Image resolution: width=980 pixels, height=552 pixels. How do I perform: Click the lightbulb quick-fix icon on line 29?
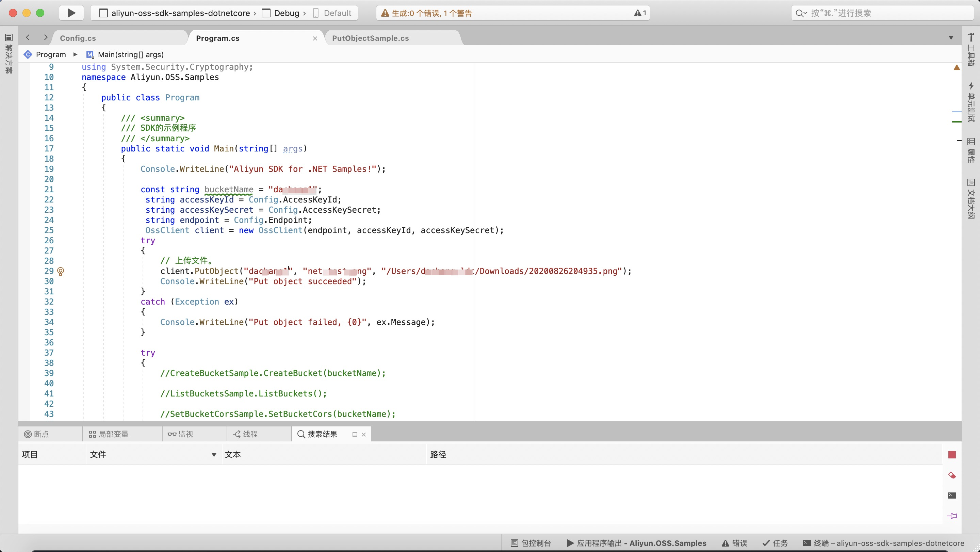[x=61, y=271]
